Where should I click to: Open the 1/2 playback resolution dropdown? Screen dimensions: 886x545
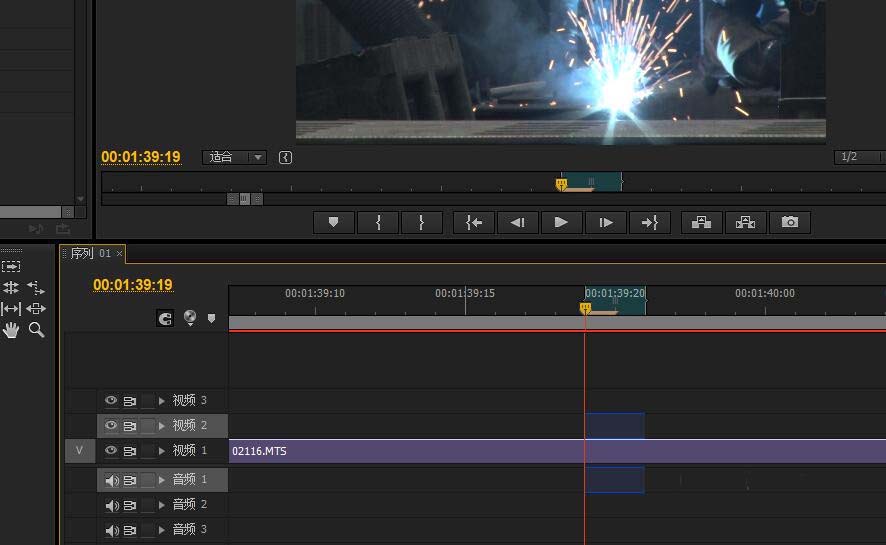pyautogui.click(x=858, y=157)
